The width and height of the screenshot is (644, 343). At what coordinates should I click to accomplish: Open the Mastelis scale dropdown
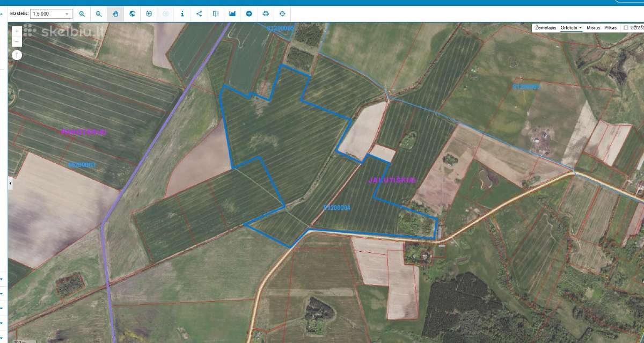[x=51, y=14]
